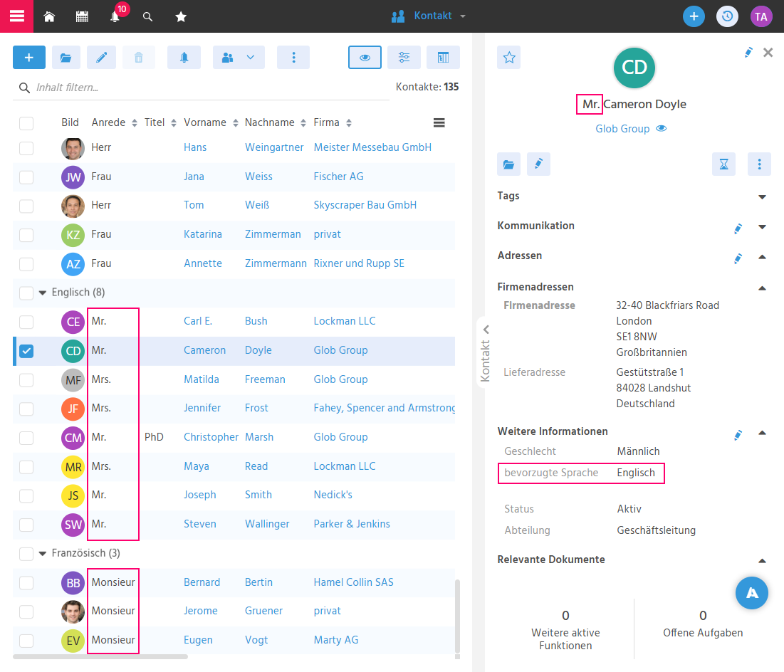Viewport: 784px width, 672px height.
Task: Click blue plus quick-create button in top bar
Action: (x=694, y=16)
